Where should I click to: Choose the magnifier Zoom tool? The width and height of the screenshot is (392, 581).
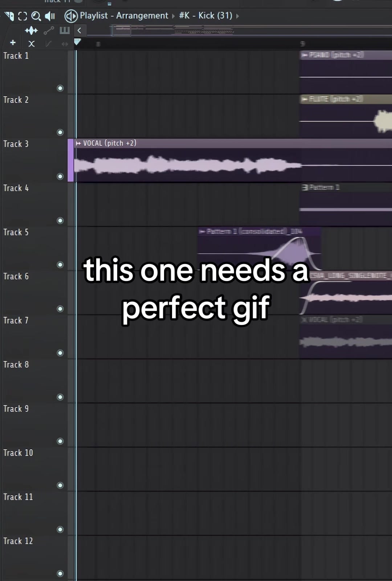coord(36,16)
